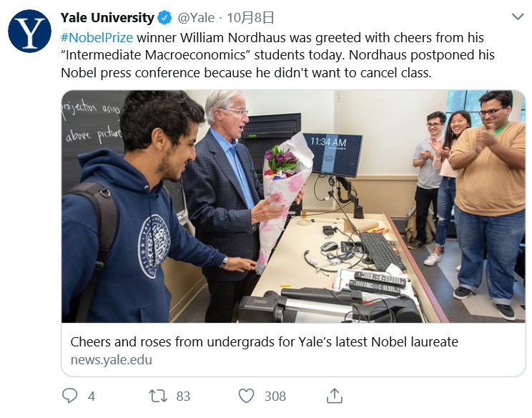532x418 pixels.
Task: Click the tweet text about postponed press conference
Action: pos(278,64)
